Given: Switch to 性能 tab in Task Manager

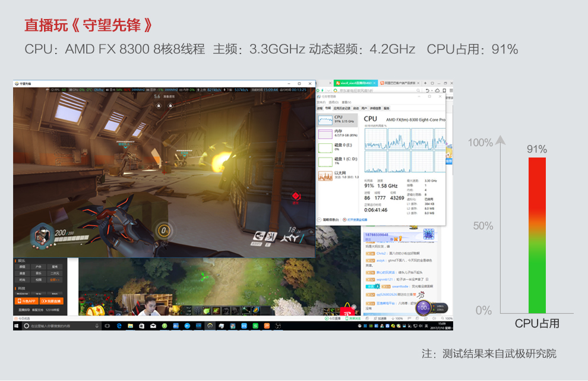Looking at the screenshot, I should pos(328,108).
